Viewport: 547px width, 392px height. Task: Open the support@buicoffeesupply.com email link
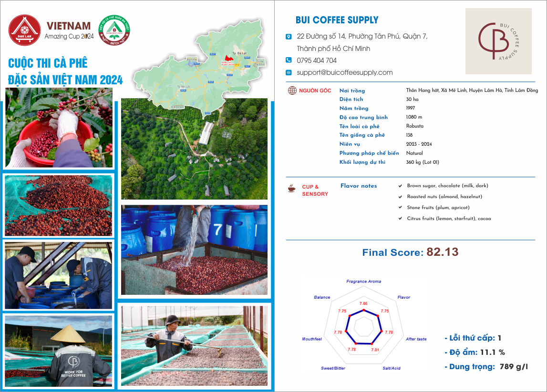pyautogui.click(x=344, y=72)
